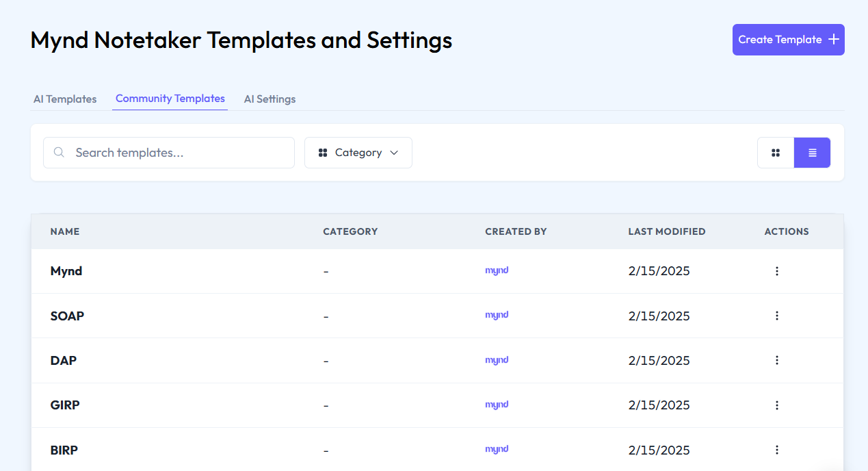
Task: Expand the Category filter dropdown
Action: [358, 153]
